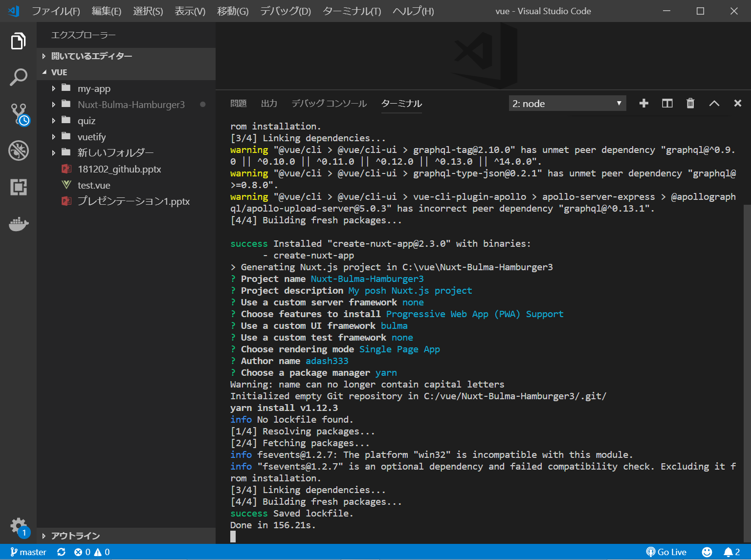
Task: Open the Search view icon
Action: click(18, 77)
